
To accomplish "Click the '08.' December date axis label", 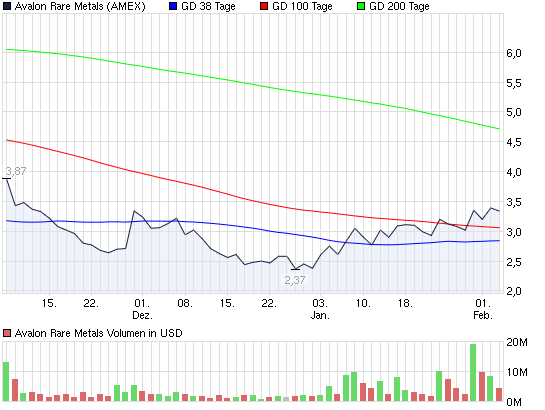I will (185, 303).
